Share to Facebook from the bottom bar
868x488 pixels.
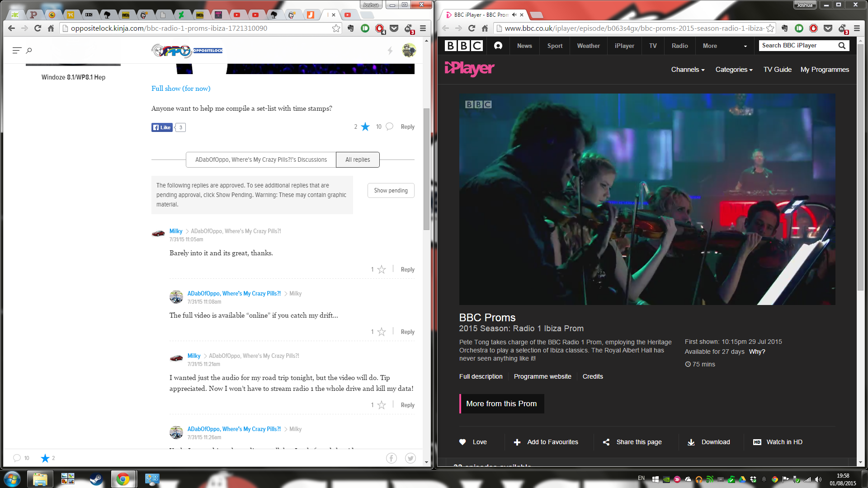392,458
